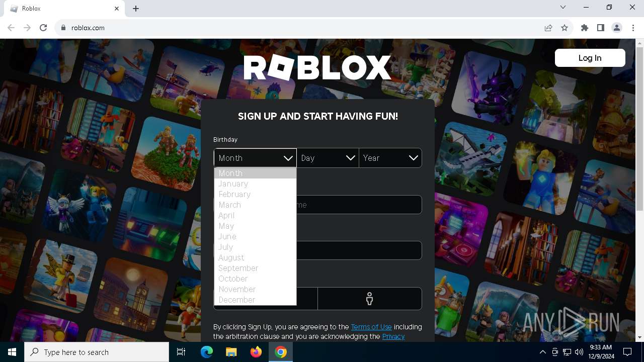Click the Windows search box
Viewport: 644px width, 362px height.
[x=97, y=352]
